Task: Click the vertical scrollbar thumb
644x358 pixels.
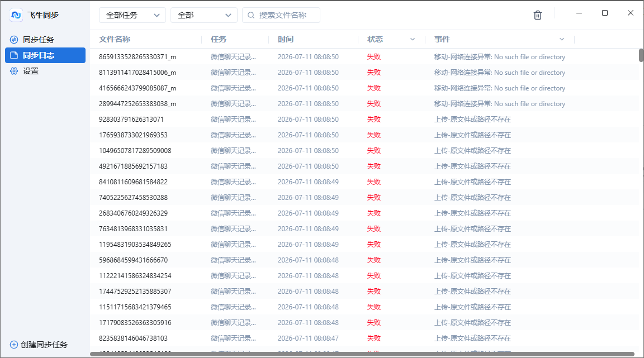Action: tap(641, 55)
